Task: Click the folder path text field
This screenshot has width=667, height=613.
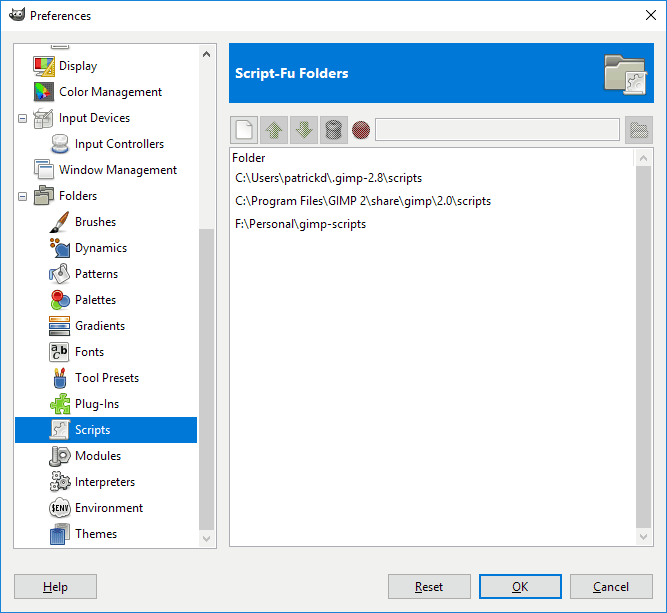Action: [x=496, y=130]
